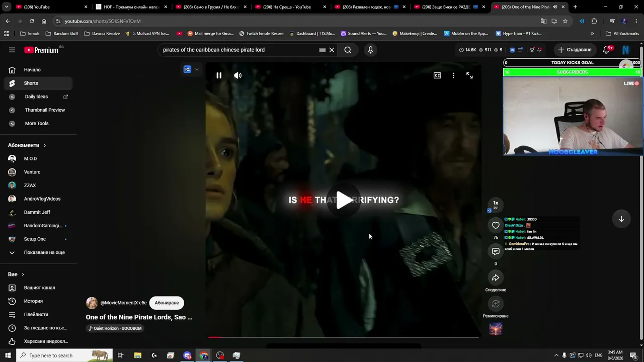The height and width of the screenshot is (362, 644).
Task: Open Плейлисти in the sidebar
Action: coord(38,314)
